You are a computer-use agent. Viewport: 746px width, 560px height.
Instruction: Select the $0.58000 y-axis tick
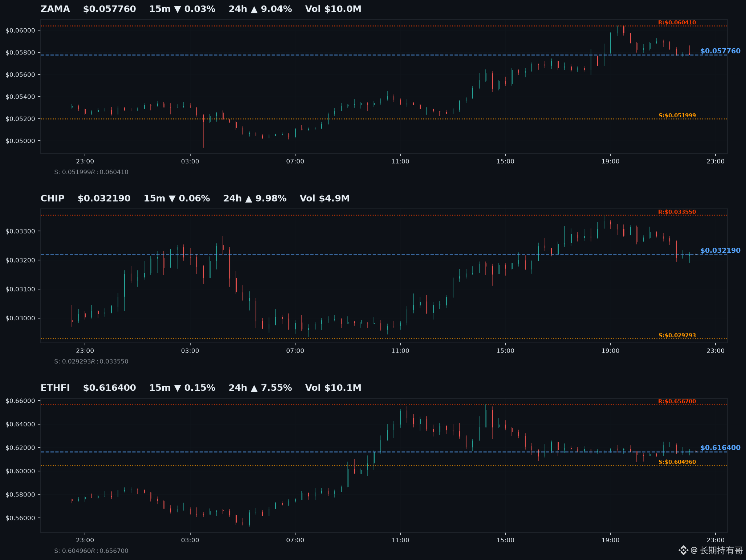[x=20, y=495]
